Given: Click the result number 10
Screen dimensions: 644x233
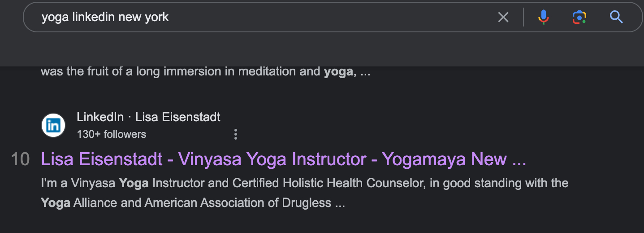Looking at the screenshot, I should [x=20, y=159].
